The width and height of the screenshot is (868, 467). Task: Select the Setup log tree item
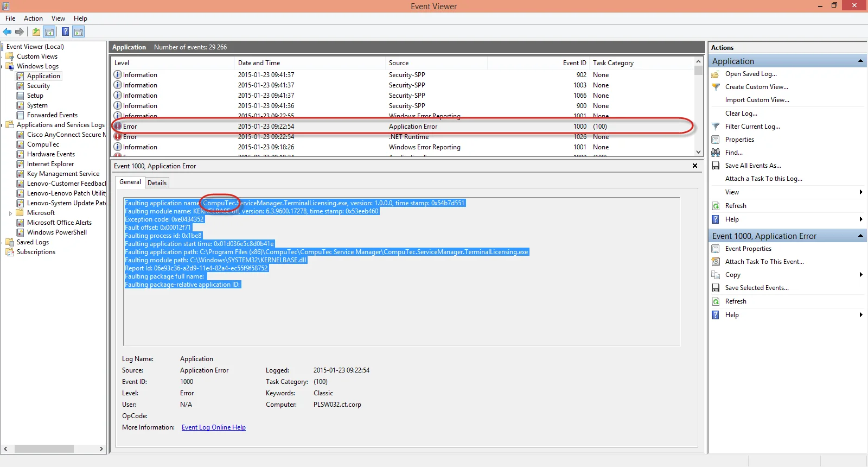click(35, 96)
